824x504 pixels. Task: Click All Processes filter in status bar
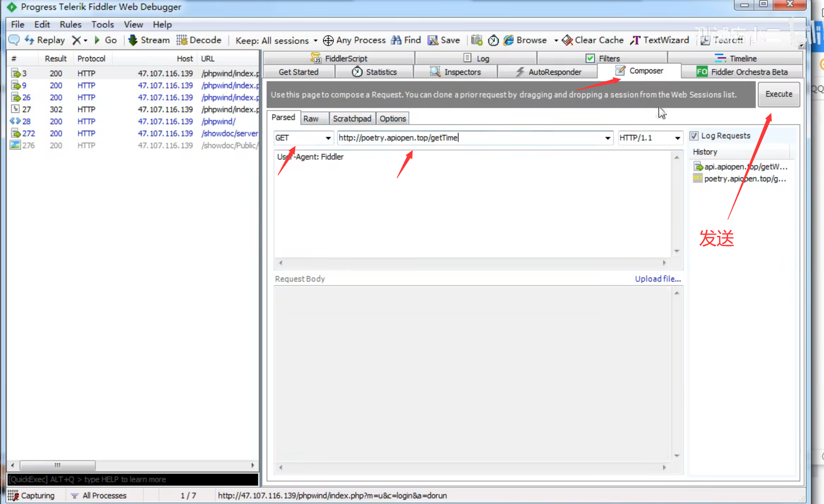click(99, 496)
